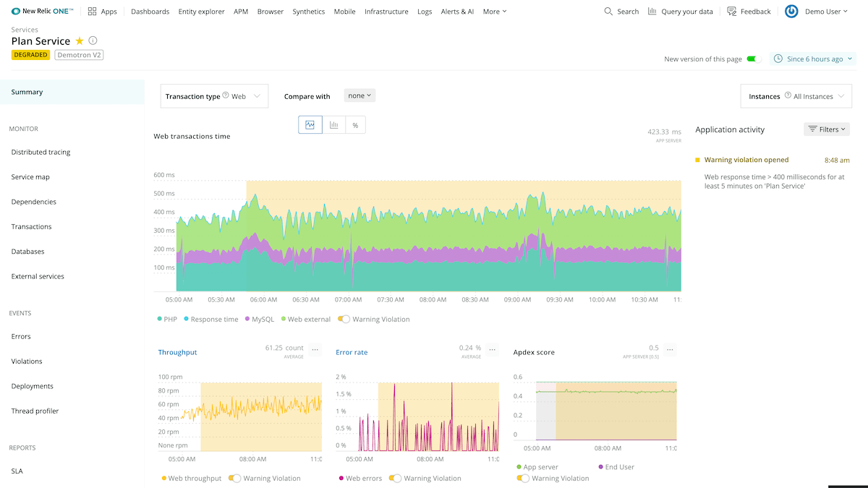The image size is (868, 488).
Task: Open the Error rate chart options menu
Action: point(492,349)
